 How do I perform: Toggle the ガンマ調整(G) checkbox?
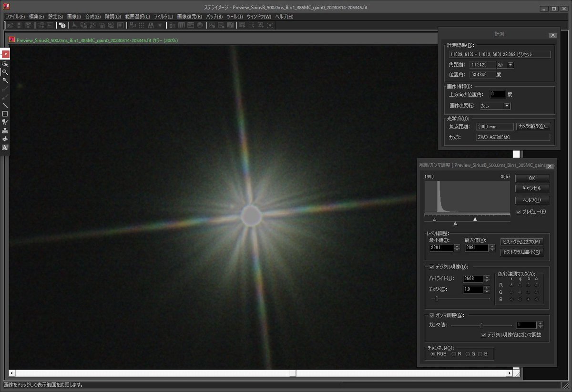click(432, 315)
